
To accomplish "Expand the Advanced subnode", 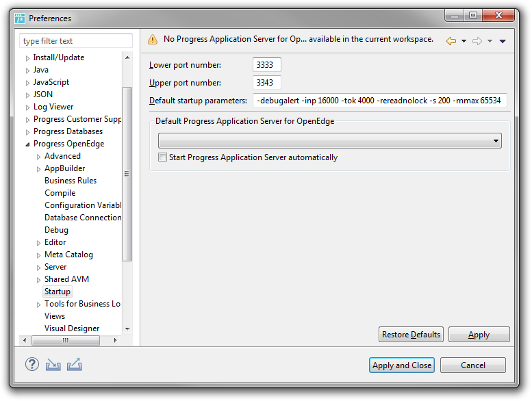I will point(38,157).
